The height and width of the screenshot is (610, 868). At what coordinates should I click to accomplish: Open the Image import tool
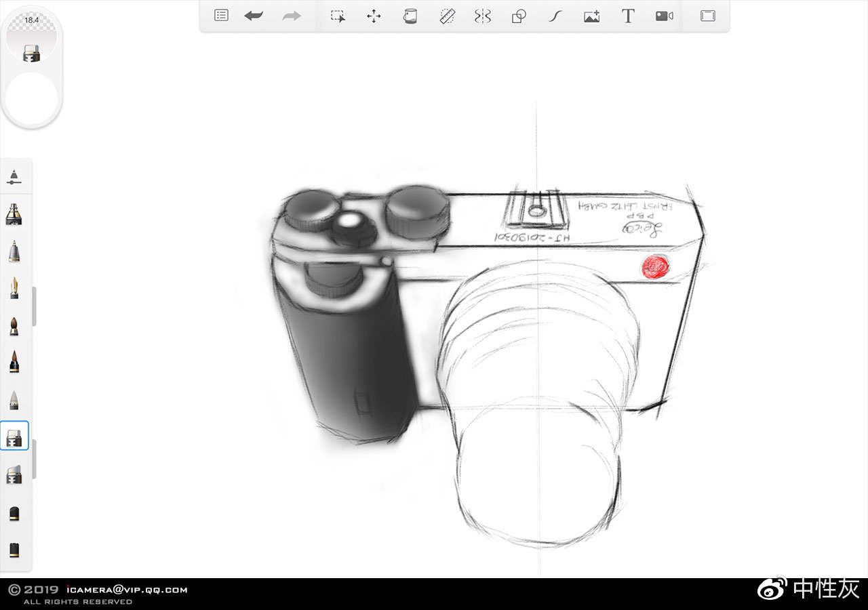point(591,16)
